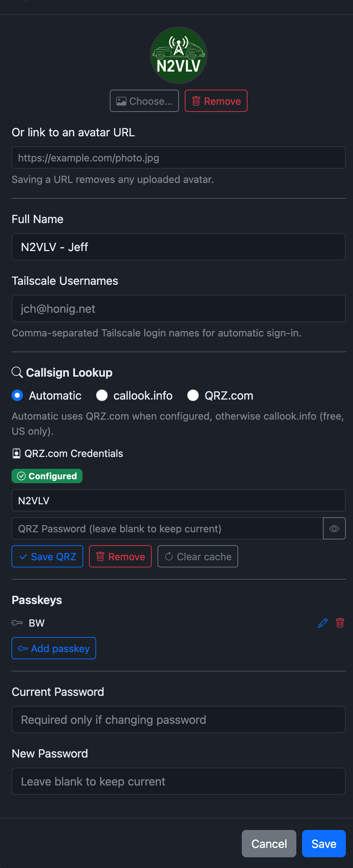Click the N2VLV avatar image
The height and width of the screenshot is (868, 353).
pyautogui.click(x=179, y=55)
